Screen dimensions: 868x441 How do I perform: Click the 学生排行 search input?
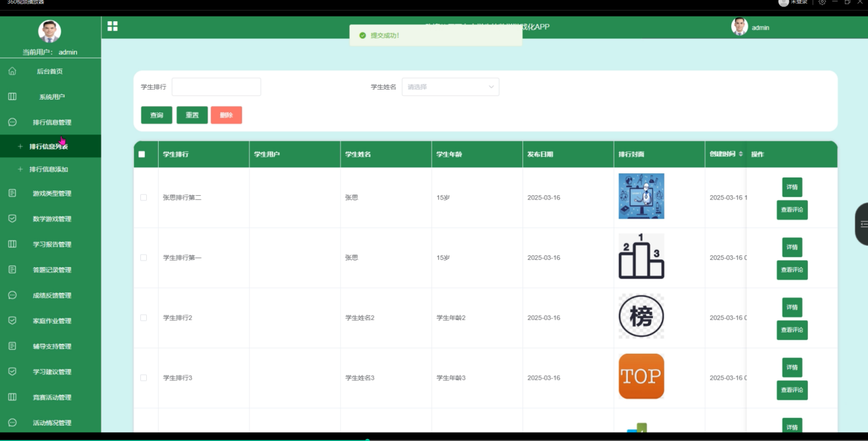click(x=216, y=87)
